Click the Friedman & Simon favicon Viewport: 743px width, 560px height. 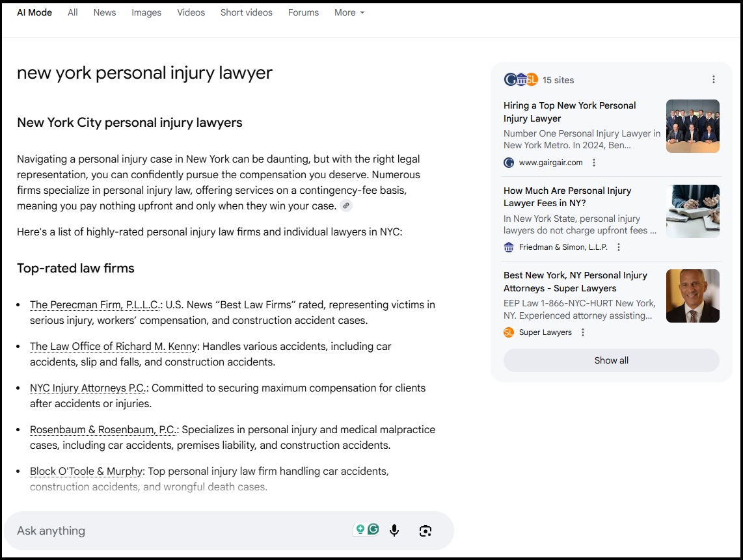pyautogui.click(x=509, y=247)
